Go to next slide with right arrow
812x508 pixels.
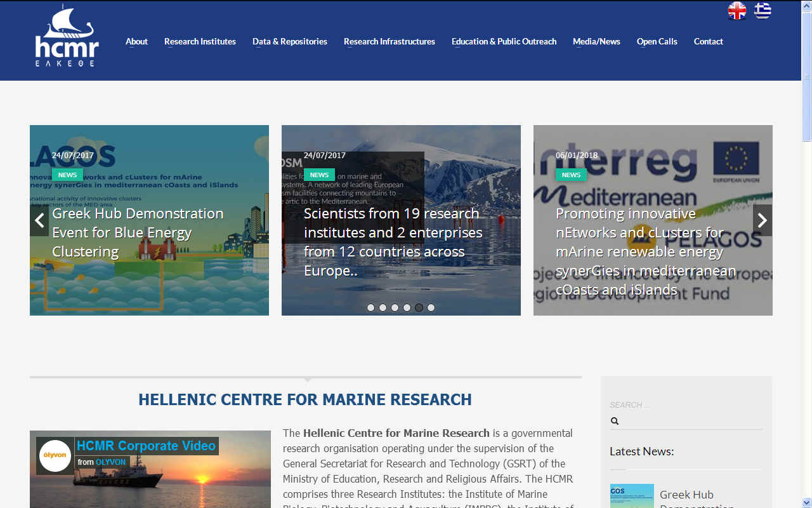point(763,220)
